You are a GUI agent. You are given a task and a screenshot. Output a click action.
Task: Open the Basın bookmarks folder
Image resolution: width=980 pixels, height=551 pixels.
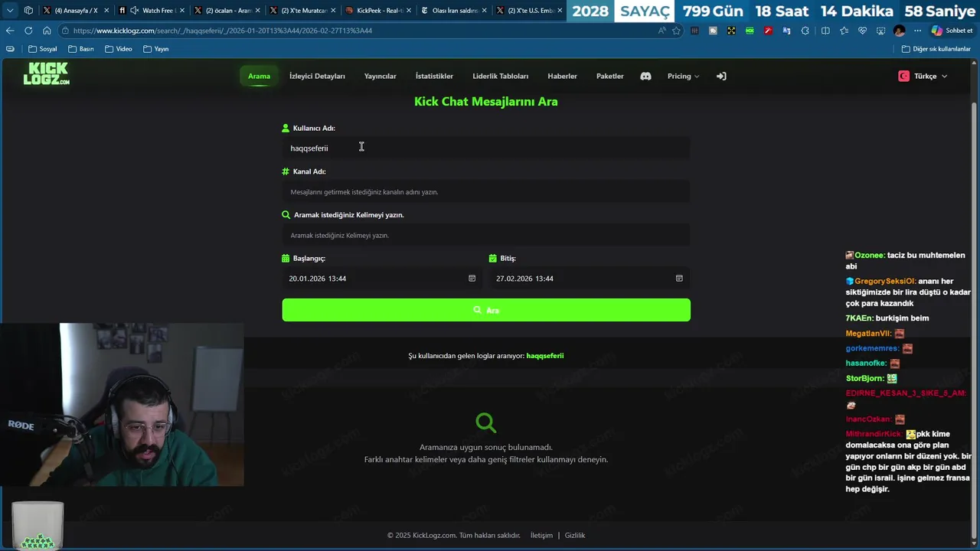[x=80, y=49]
